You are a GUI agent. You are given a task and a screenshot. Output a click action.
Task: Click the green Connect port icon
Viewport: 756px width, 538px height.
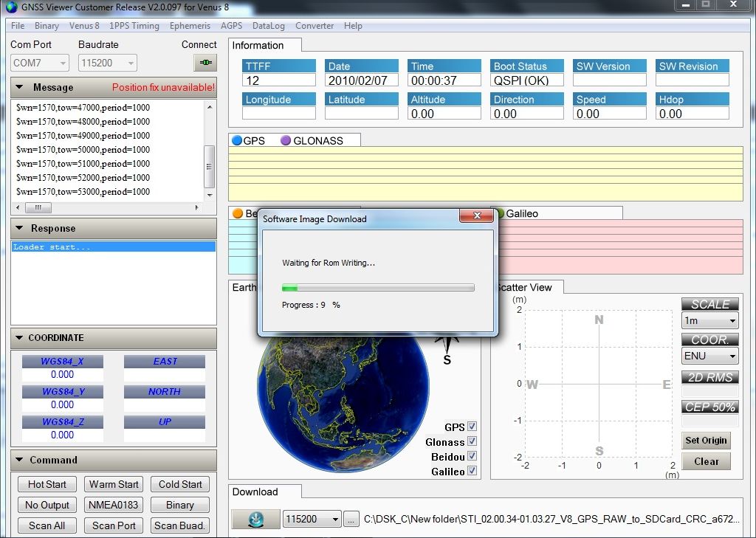205,63
